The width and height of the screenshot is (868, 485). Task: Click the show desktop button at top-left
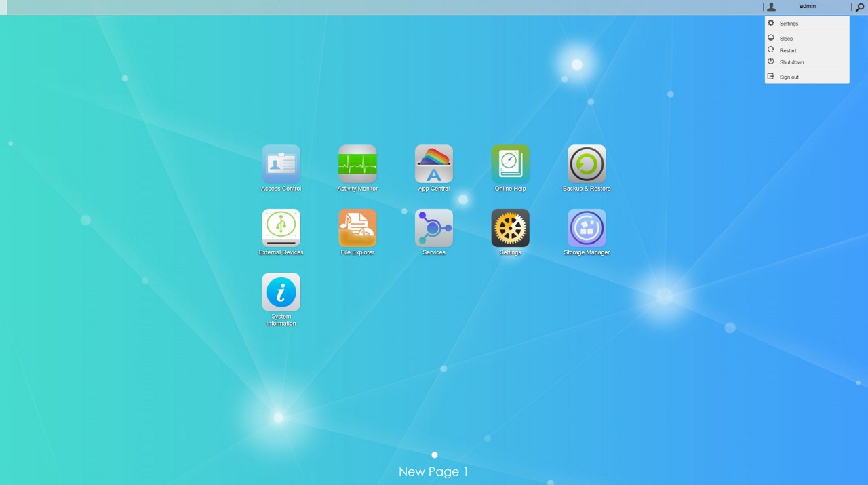[3, 7]
